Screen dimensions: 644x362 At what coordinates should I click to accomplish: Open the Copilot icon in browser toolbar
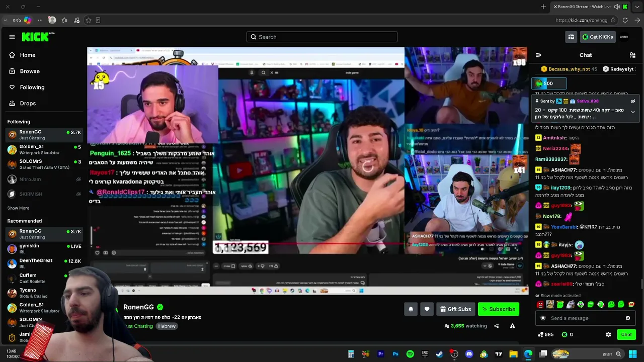[28, 20]
